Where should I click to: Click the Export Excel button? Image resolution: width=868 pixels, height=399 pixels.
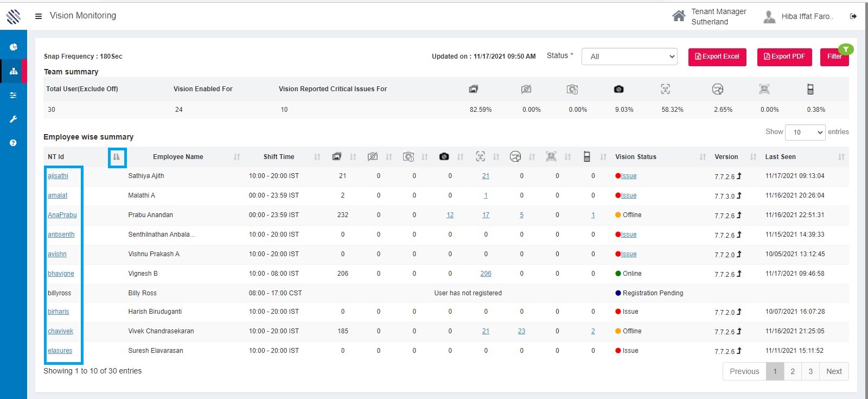[x=717, y=56]
